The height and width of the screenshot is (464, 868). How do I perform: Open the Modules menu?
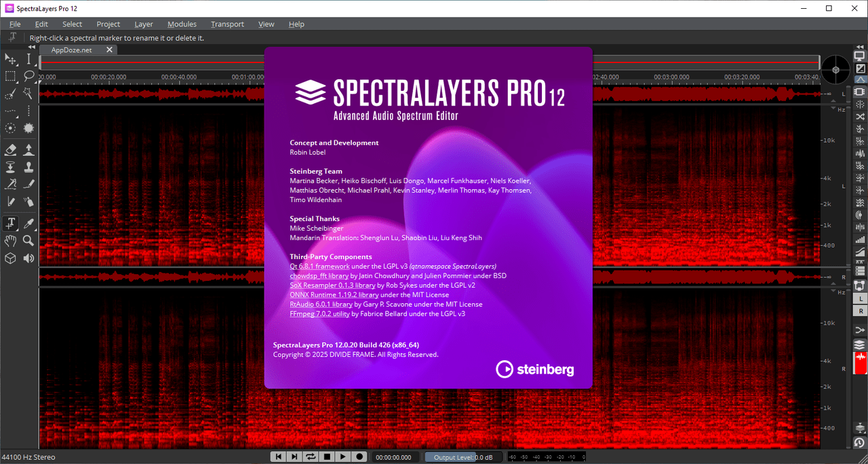pyautogui.click(x=182, y=24)
